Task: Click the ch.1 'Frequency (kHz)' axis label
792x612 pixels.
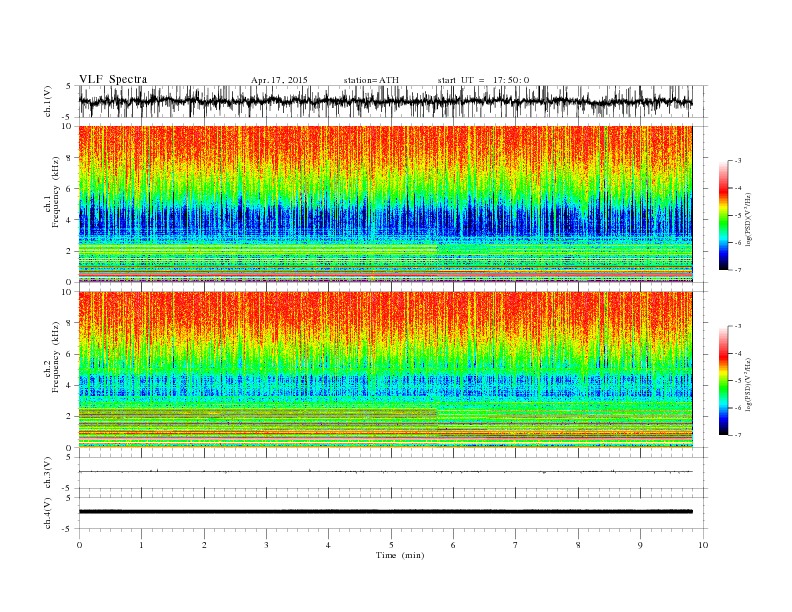Action: point(55,192)
